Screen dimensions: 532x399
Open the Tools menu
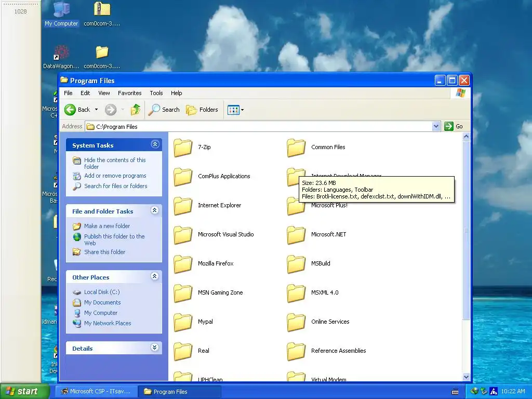[156, 93]
